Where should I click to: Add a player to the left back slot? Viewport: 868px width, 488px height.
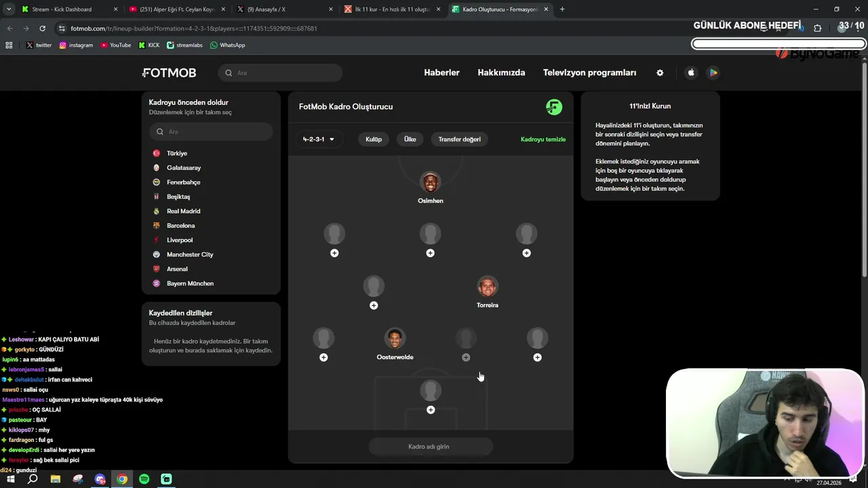323,357
